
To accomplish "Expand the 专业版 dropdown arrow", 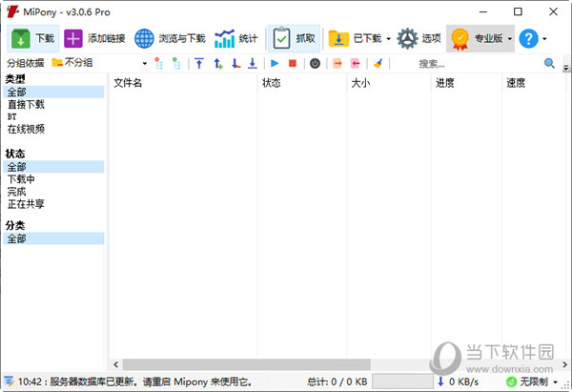I will [x=509, y=39].
